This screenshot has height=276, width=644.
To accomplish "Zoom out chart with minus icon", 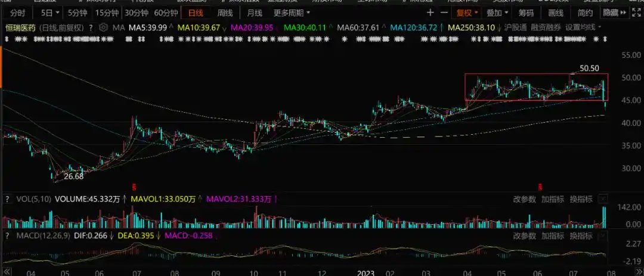I will [x=444, y=13].
